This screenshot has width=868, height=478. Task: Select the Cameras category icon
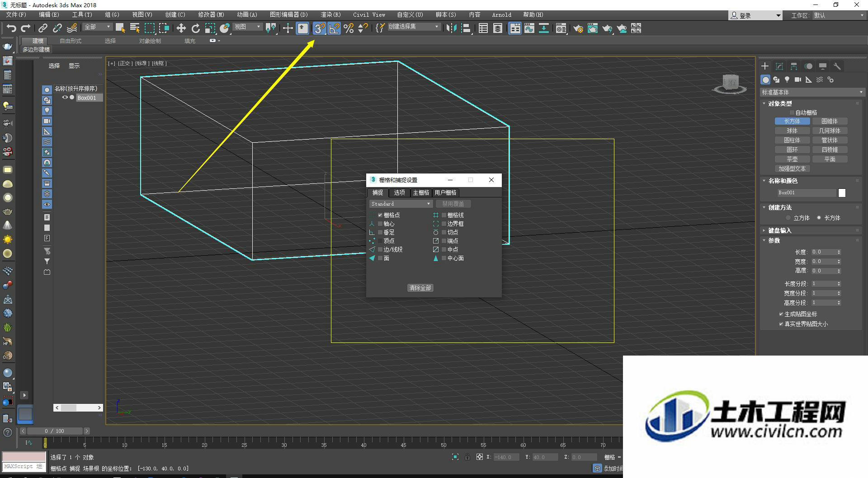pos(798,80)
